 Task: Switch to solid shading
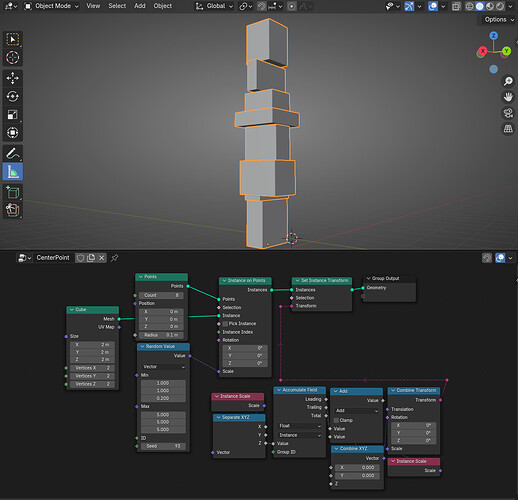pyautogui.click(x=480, y=6)
